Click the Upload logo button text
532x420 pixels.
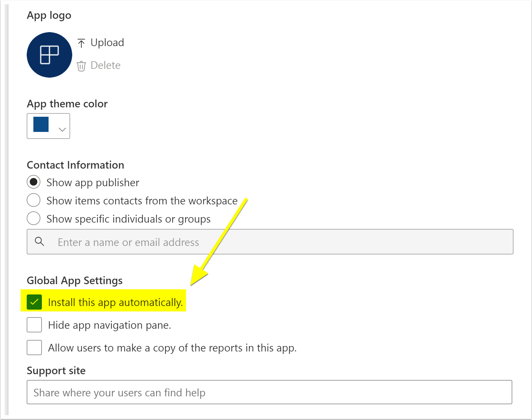[x=107, y=42]
